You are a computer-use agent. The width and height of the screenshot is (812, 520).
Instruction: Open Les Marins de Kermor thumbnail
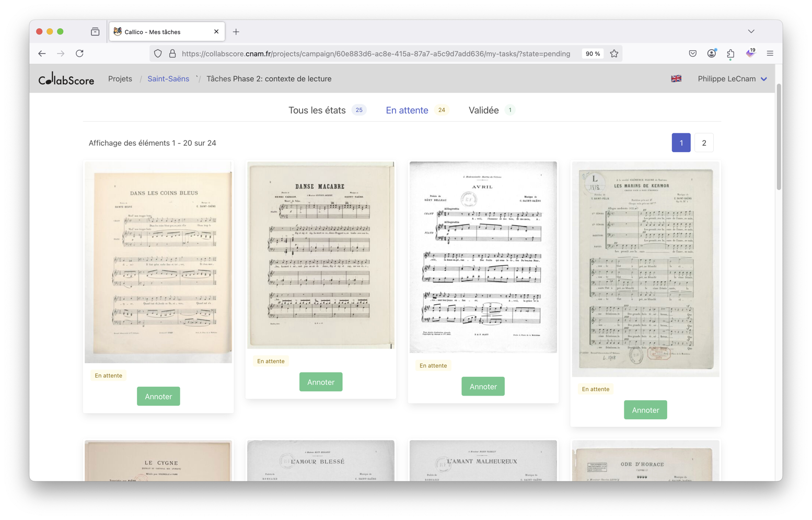click(645, 269)
